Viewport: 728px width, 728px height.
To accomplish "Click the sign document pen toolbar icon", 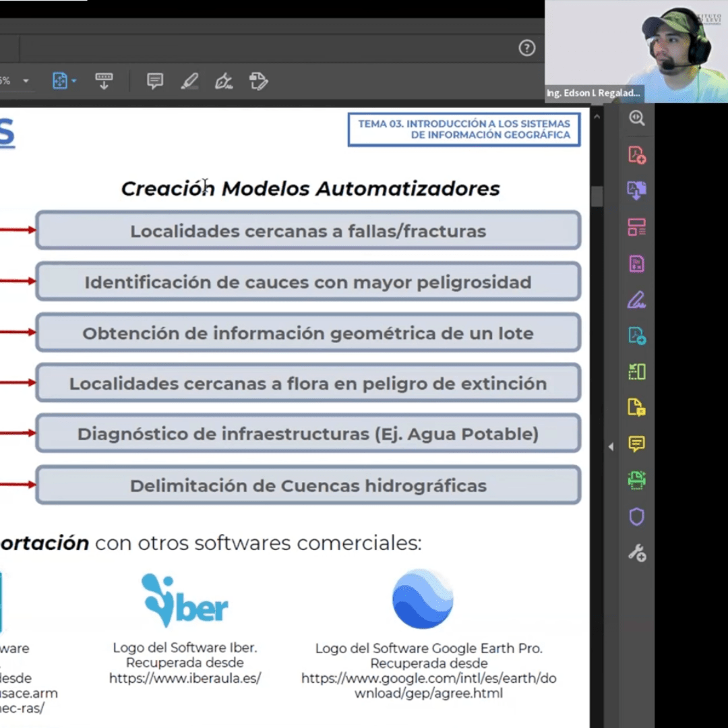I will (224, 82).
